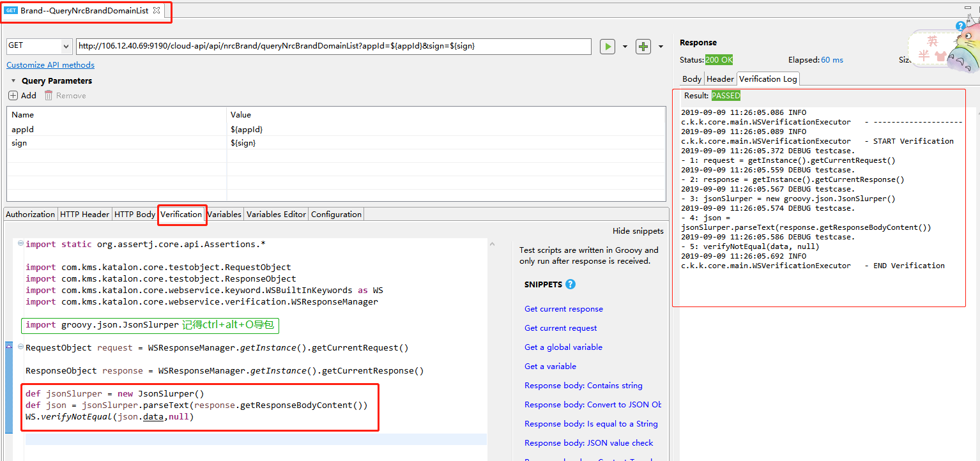Click the green plus Add to test case icon
The image size is (980, 461).
tap(643, 47)
